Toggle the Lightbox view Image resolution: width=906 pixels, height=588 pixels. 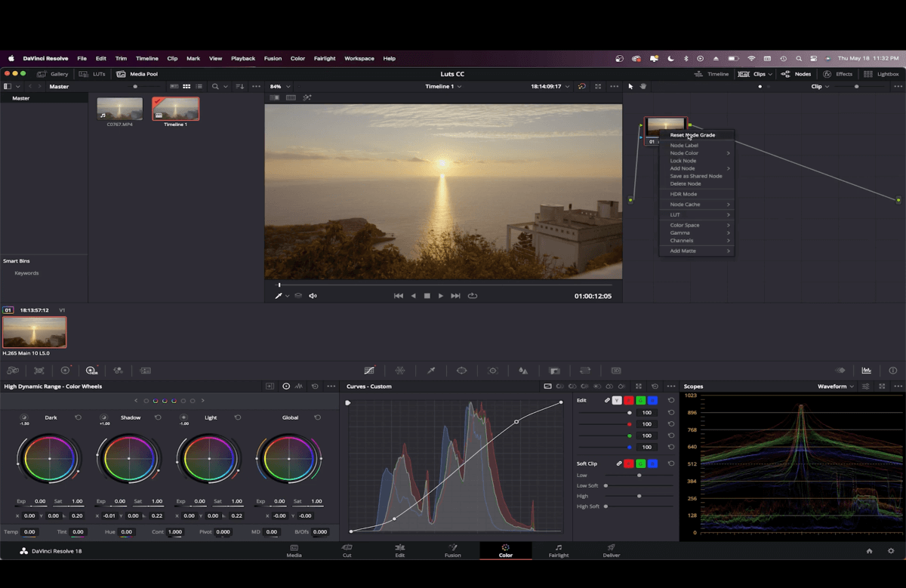(x=882, y=74)
